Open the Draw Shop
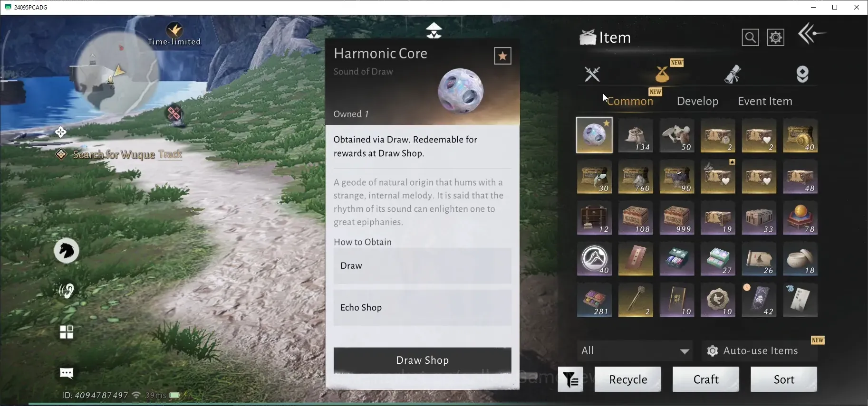Screen dimensions: 868x406 pyautogui.click(x=423, y=360)
